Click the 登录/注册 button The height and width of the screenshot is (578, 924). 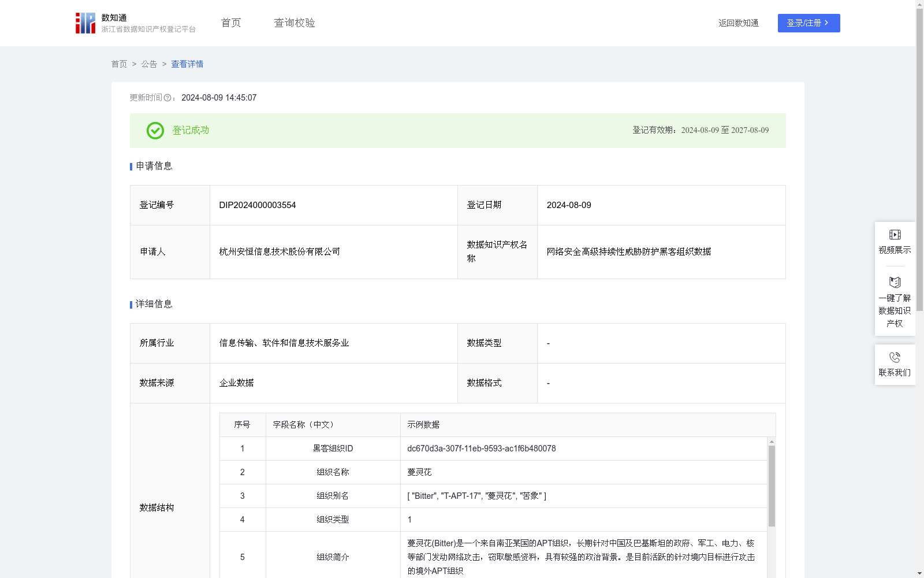click(x=808, y=23)
